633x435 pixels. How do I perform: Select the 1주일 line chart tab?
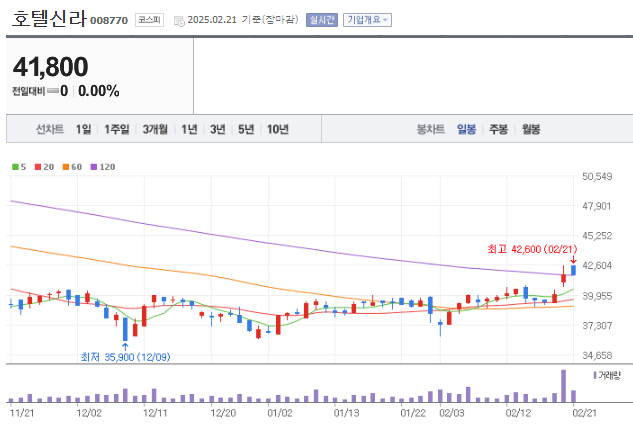117,129
